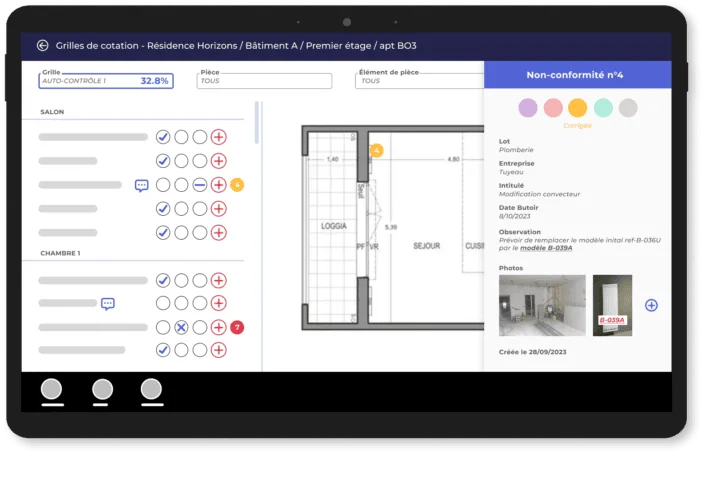The height and width of the screenshot is (500, 704).
Task: Go back using the arrow beside Grilles de cotation
Action: (x=43, y=45)
